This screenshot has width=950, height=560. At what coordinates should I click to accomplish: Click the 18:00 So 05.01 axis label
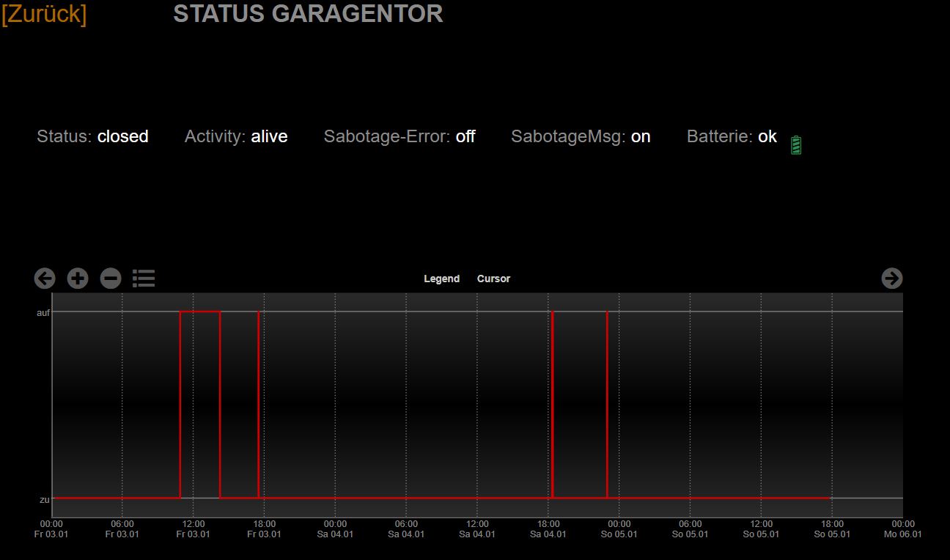tap(832, 529)
